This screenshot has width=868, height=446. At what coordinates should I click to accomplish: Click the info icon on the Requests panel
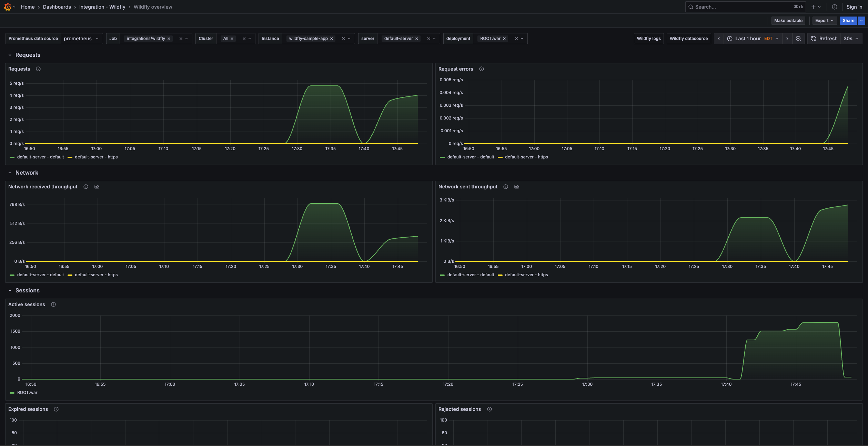pyautogui.click(x=38, y=69)
